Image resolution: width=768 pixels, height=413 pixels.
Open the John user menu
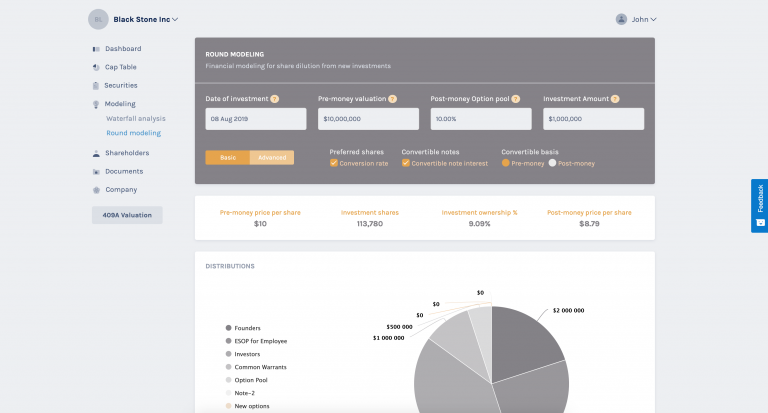(637, 19)
